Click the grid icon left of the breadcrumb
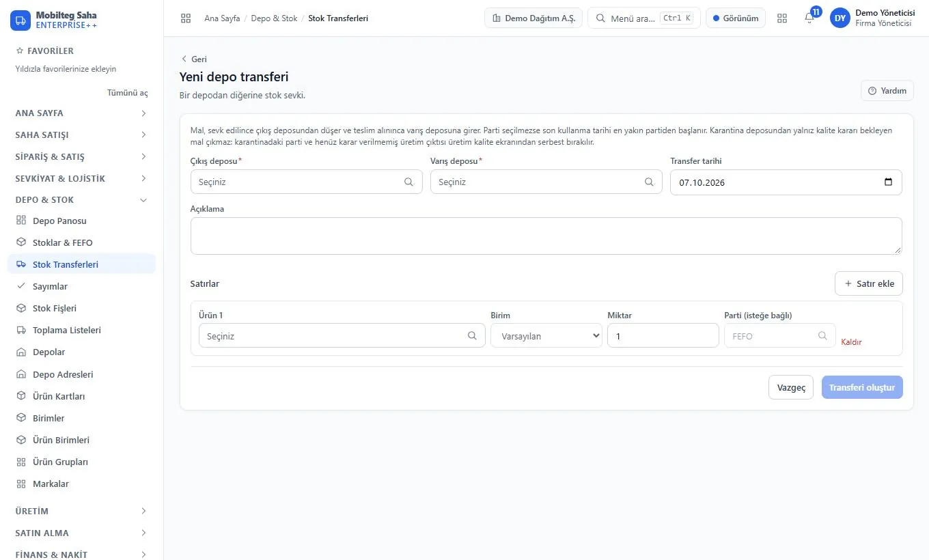Image resolution: width=929 pixels, height=560 pixels. coord(186,18)
